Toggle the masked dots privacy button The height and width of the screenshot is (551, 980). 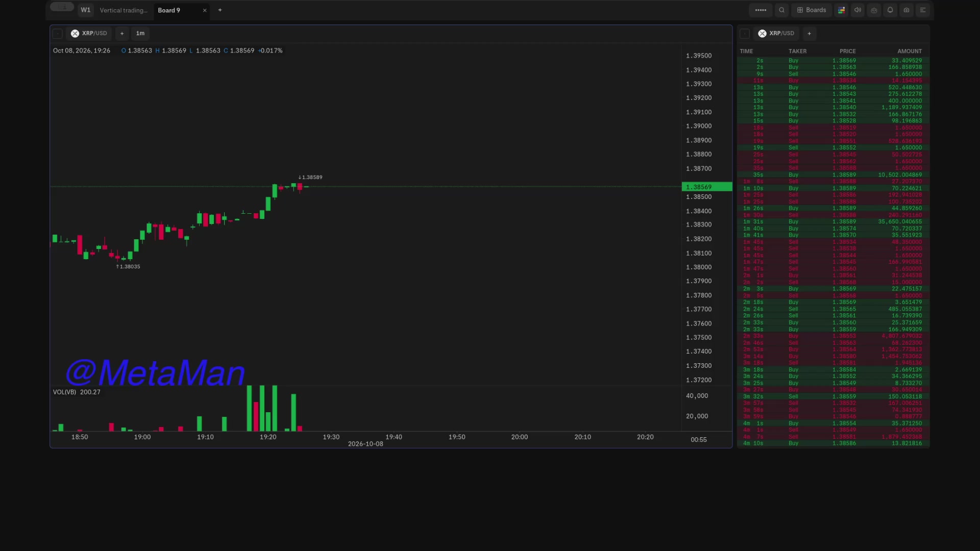click(x=761, y=10)
